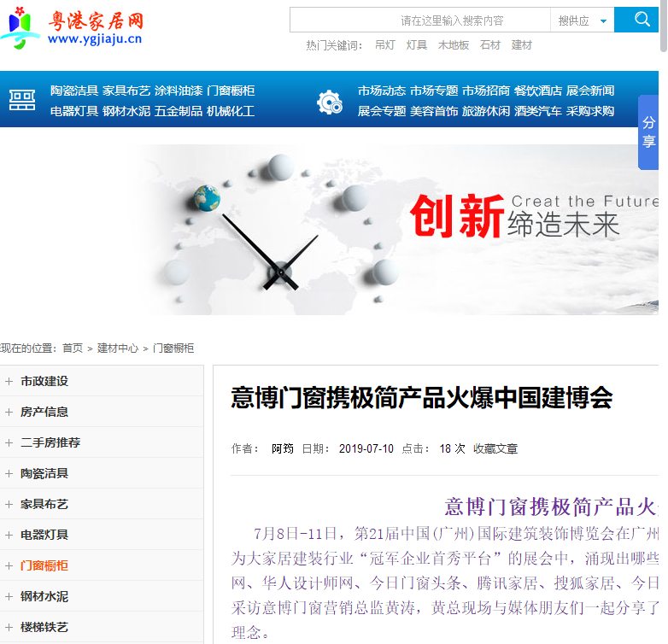
Task: Click the hot keyword 木地板
Action: 454,45
